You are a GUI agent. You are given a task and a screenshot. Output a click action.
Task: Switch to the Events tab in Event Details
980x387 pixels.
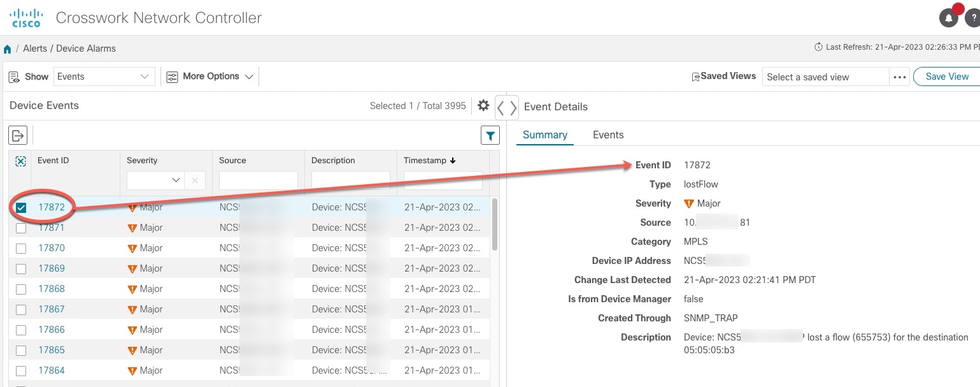(607, 135)
